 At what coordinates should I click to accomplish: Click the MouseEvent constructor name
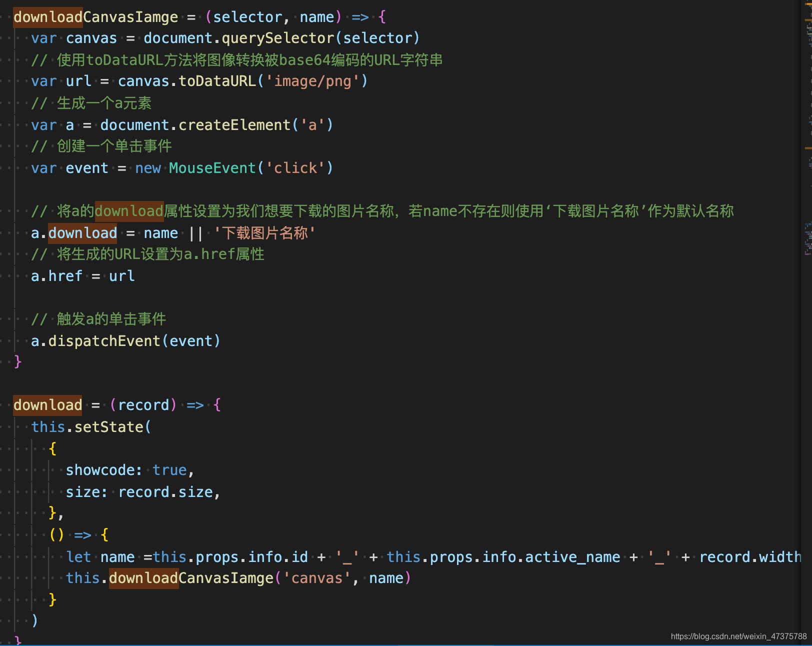(212, 167)
